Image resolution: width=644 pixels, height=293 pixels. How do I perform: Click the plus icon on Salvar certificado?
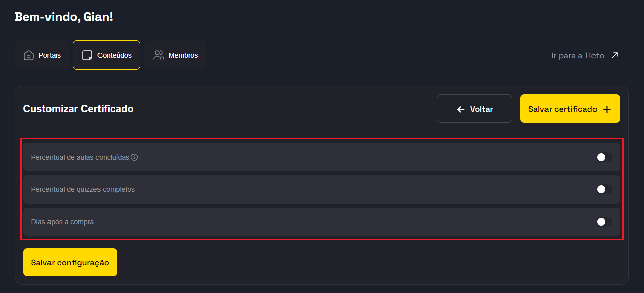click(607, 109)
